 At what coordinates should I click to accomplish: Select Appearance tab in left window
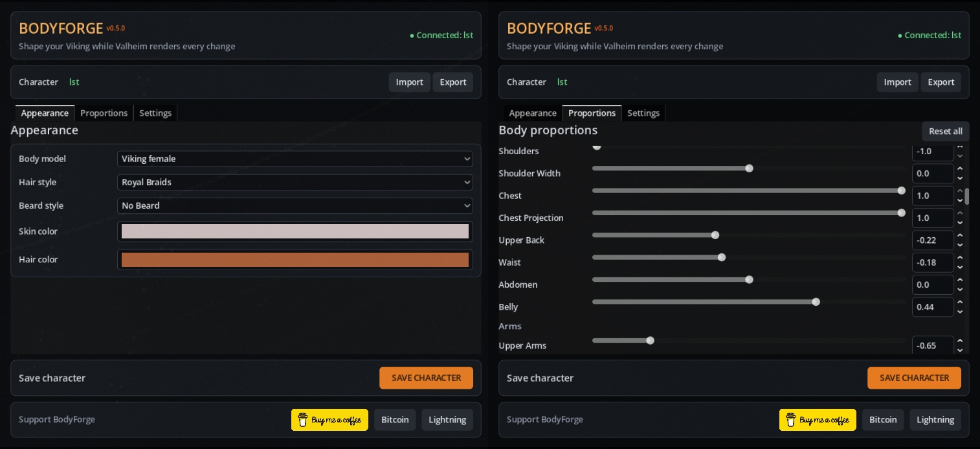45,113
